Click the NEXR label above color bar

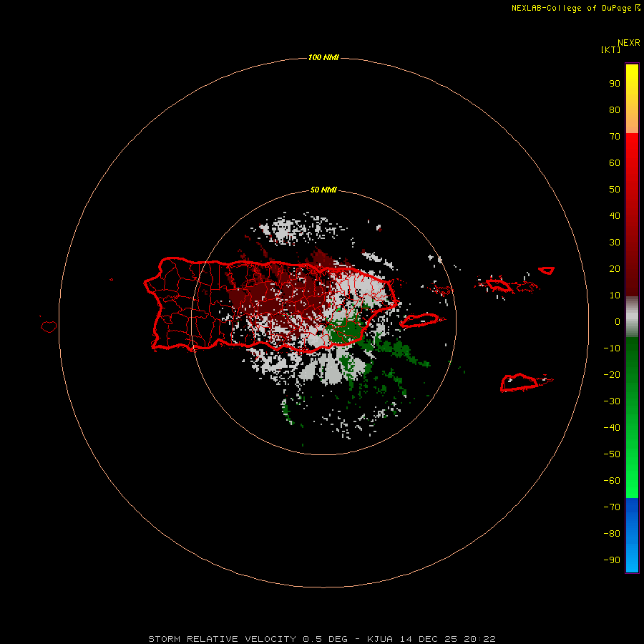(x=629, y=43)
